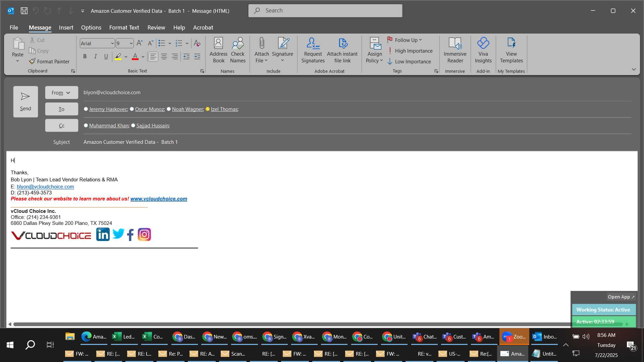Collapse the ribbon with chevron
The width and height of the screenshot is (644, 362).
coord(634,69)
